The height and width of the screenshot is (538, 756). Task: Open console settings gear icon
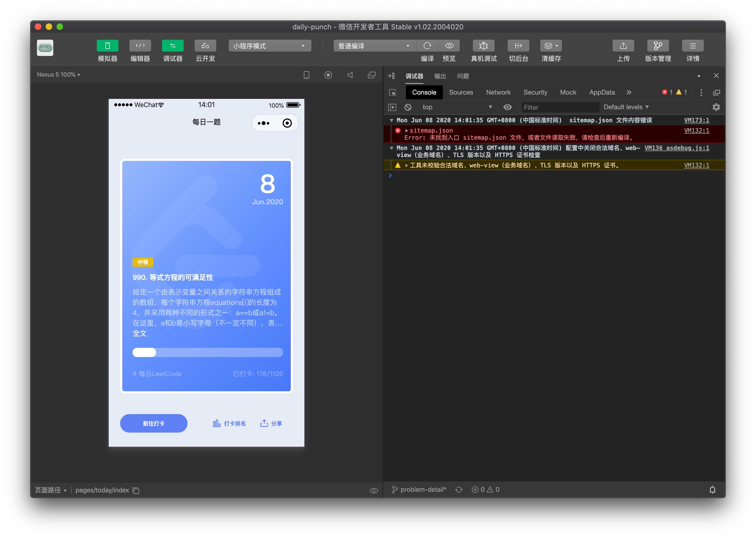pyautogui.click(x=716, y=107)
